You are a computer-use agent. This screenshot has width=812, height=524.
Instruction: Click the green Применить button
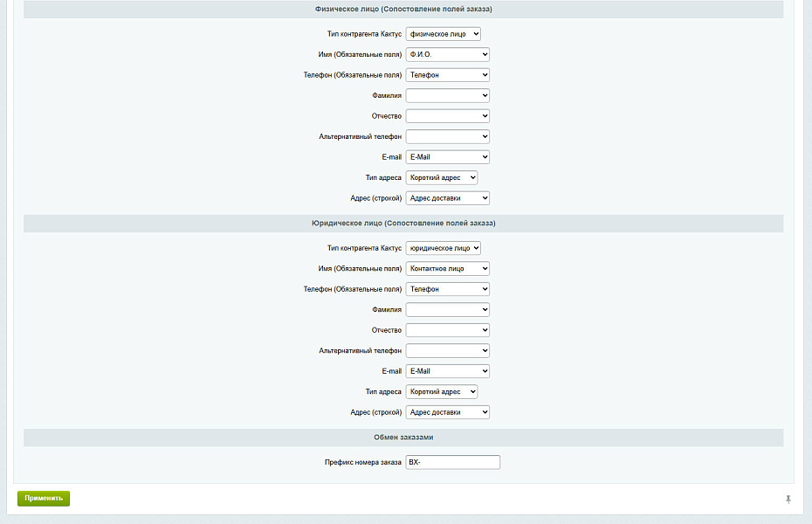coord(44,498)
